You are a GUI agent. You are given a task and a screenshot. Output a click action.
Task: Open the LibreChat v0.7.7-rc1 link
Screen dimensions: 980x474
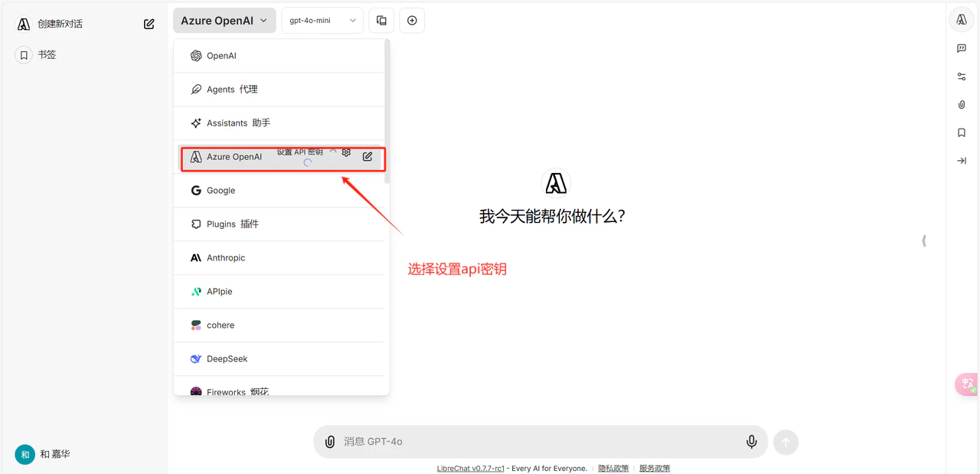click(x=470, y=469)
